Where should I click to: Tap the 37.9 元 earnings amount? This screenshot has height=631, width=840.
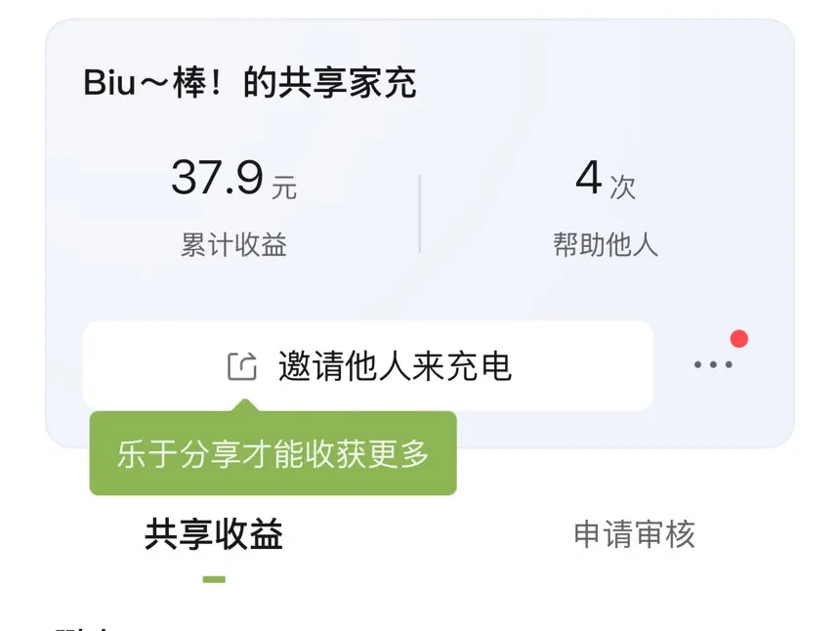tap(233, 179)
